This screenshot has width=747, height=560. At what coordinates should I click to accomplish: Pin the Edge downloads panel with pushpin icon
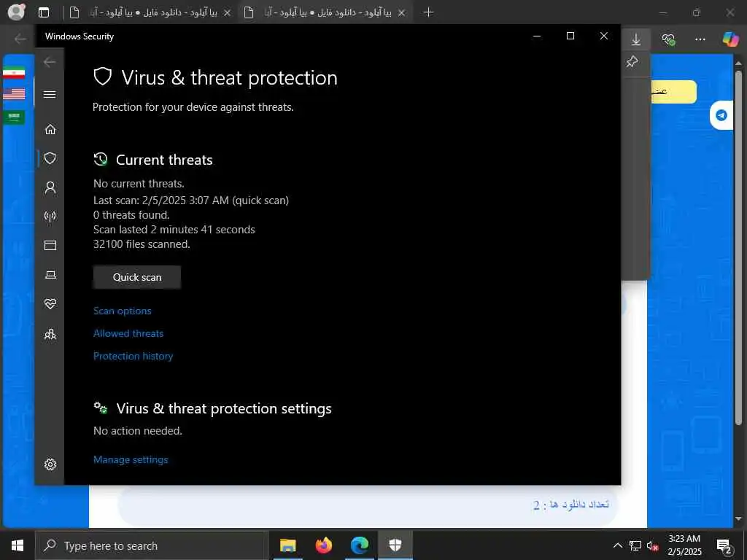coord(632,61)
